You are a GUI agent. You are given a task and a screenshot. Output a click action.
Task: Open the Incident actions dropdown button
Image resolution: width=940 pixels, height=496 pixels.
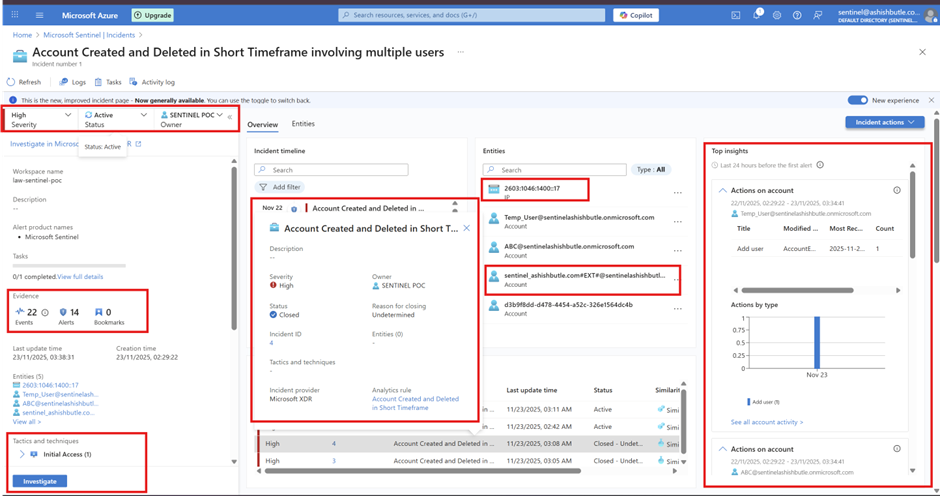884,122
